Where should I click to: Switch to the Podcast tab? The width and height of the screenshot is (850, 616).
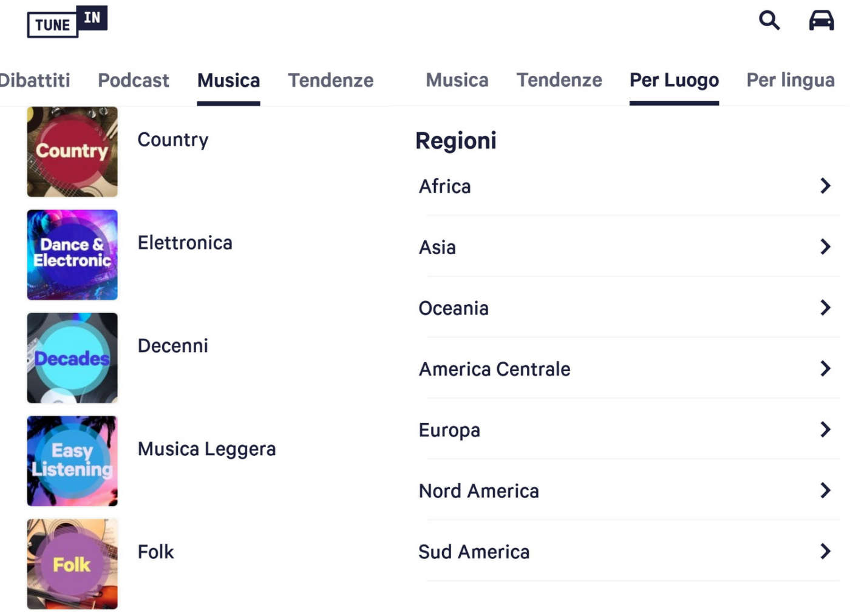click(134, 80)
